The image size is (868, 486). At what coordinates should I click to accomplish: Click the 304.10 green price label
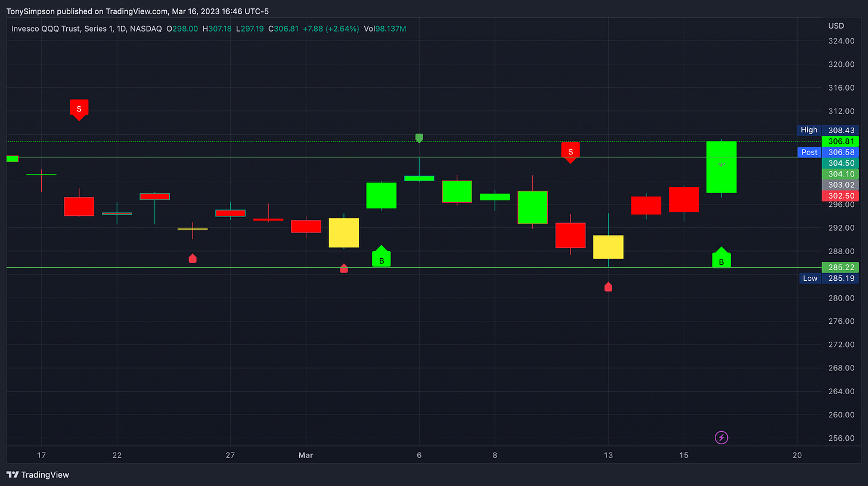click(x=840, y=174)
